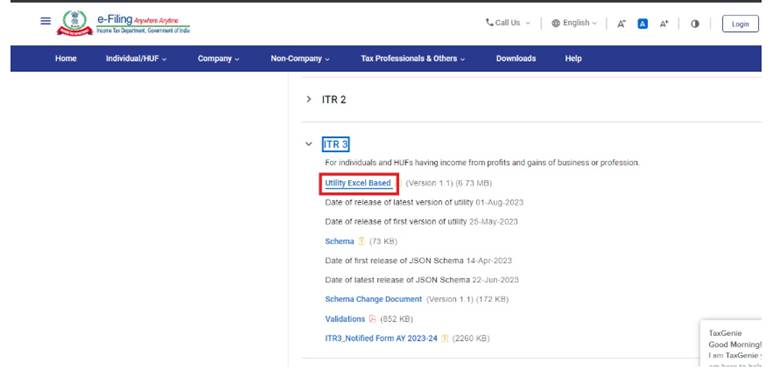
Task: Increase font size with A+ icon
Action: click(x=664, y=23)
